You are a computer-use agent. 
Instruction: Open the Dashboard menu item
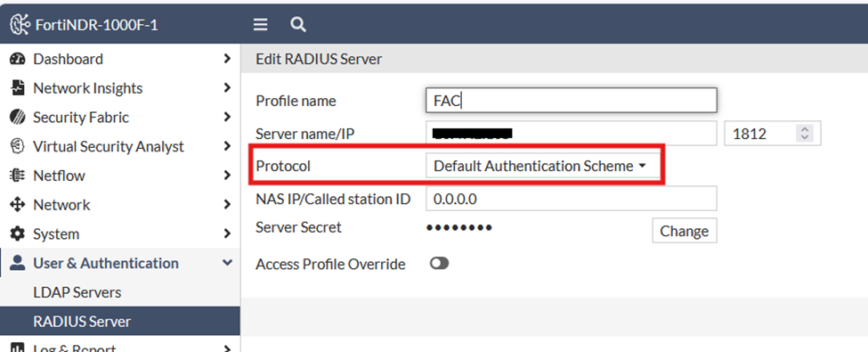(120, 59)
